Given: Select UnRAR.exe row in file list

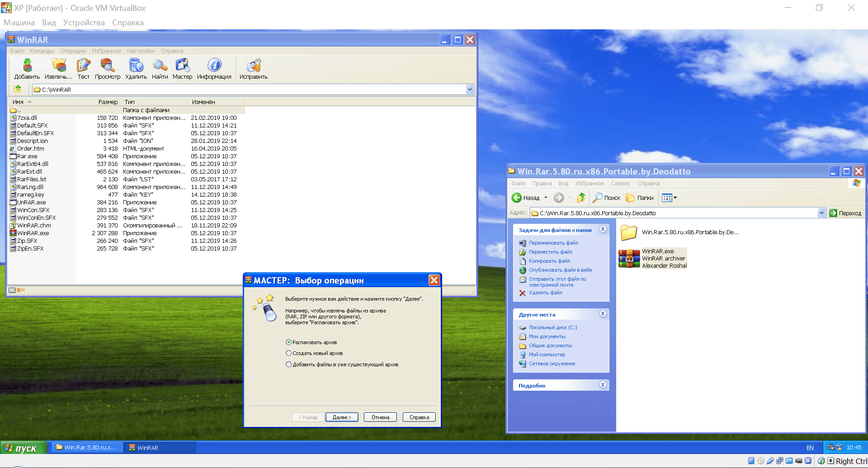Looking at the screenshot, I should click(x=127, y=203).
